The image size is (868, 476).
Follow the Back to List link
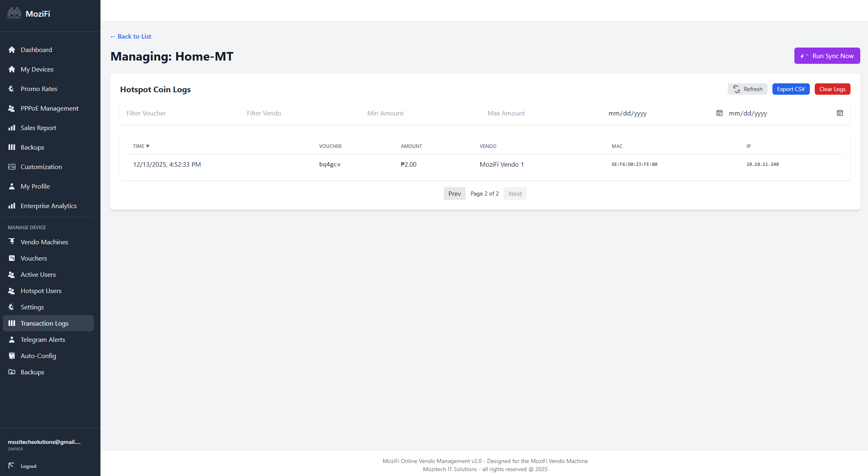[x=131, y=36]
